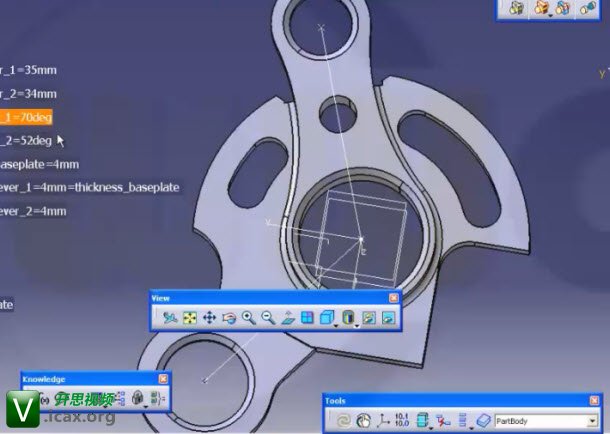The height and width of the screenshot is (434, 610).
Task: Select the highlighted _1=70deg parameter
Action: click(x=26, y=117)
